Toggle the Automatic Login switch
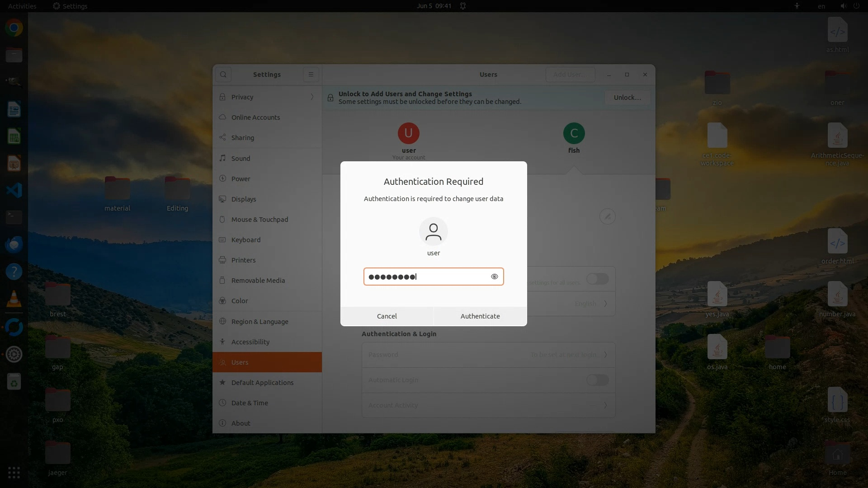Image resolution: width=868 pixels, height=488 pixels. pyautogui.click(x=597, y=380)
